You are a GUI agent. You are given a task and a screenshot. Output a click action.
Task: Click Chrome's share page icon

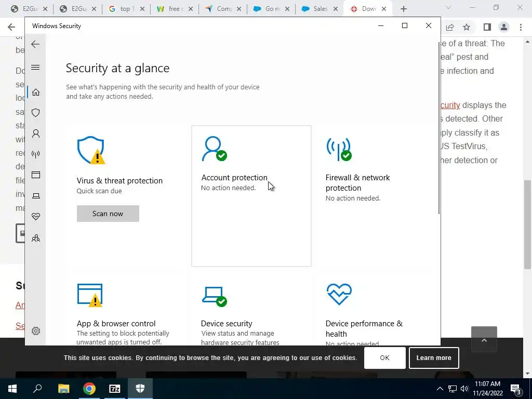tap(450, 27)
